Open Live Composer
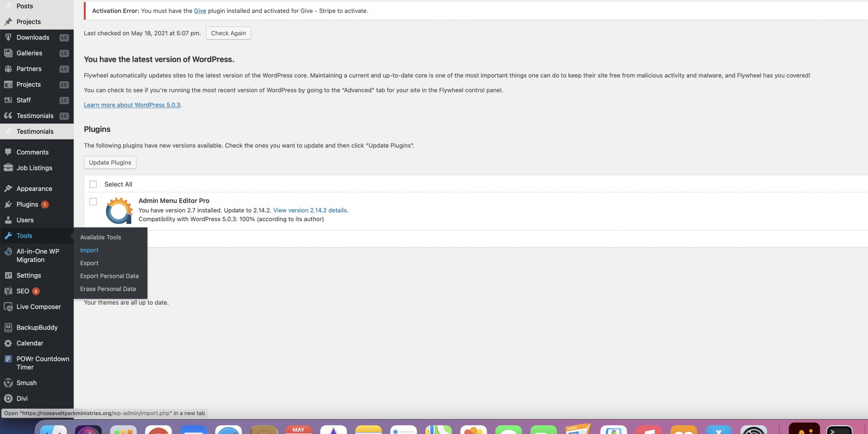Screen dimensions: 868x434 [x=39, y=307]
